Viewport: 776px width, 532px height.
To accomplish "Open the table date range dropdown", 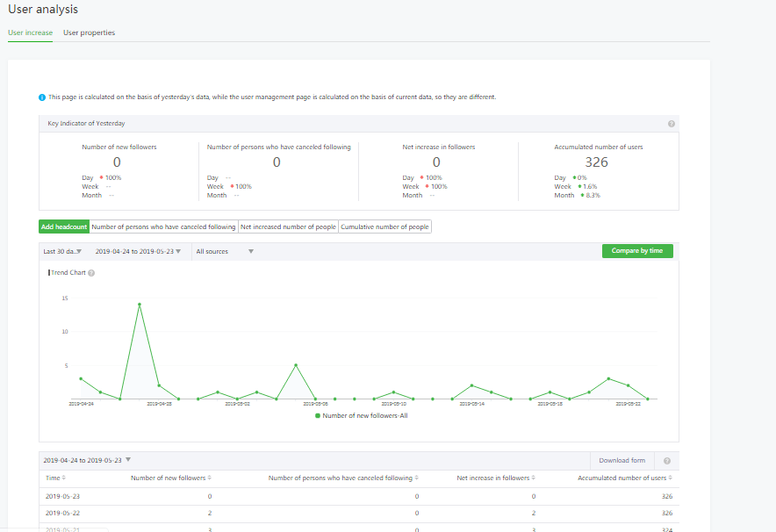I will pos(87,460).
